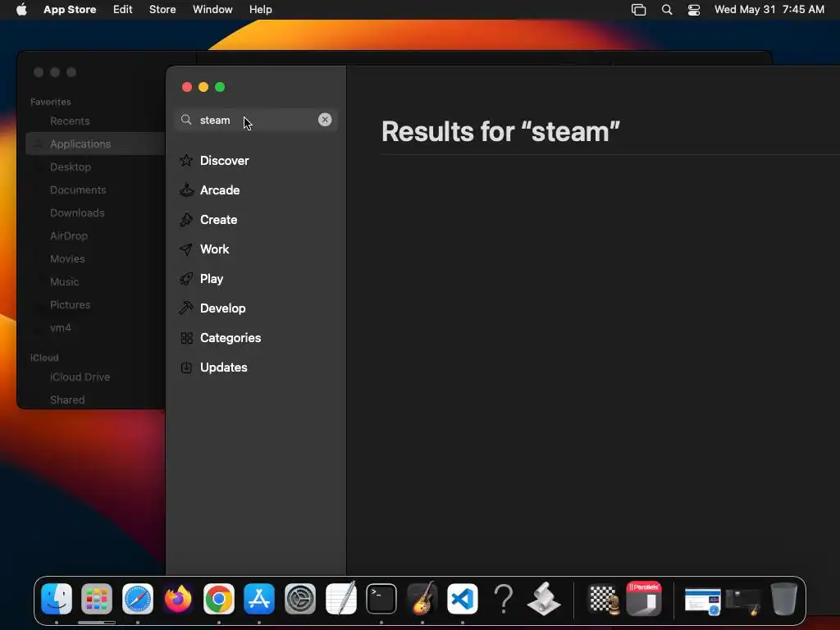Click the Arcade joystick icon

pos(186,189)
